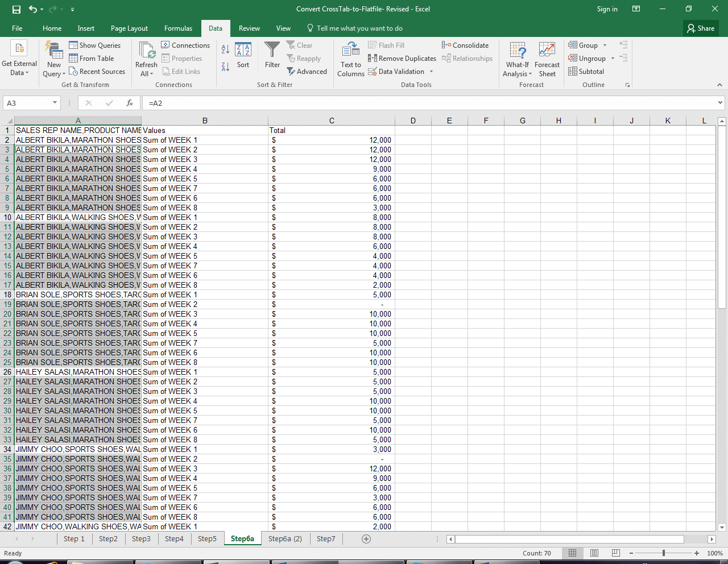Image resolution: width=728 pixels, height=564 pixels.
Task: Open Recent Sources
Action: [x=97, y=72]
